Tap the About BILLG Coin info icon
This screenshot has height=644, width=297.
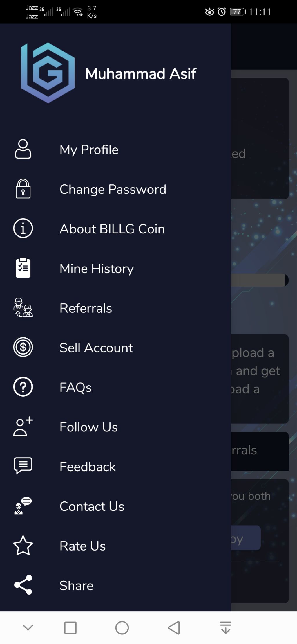23,228
